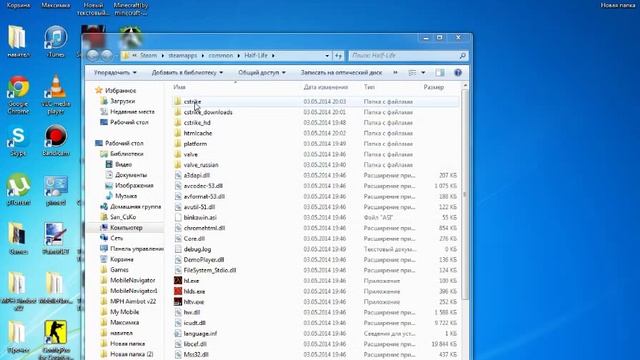The image size is (640, 360).
Task: Open the cstrike folder
Action: [192, 102]
